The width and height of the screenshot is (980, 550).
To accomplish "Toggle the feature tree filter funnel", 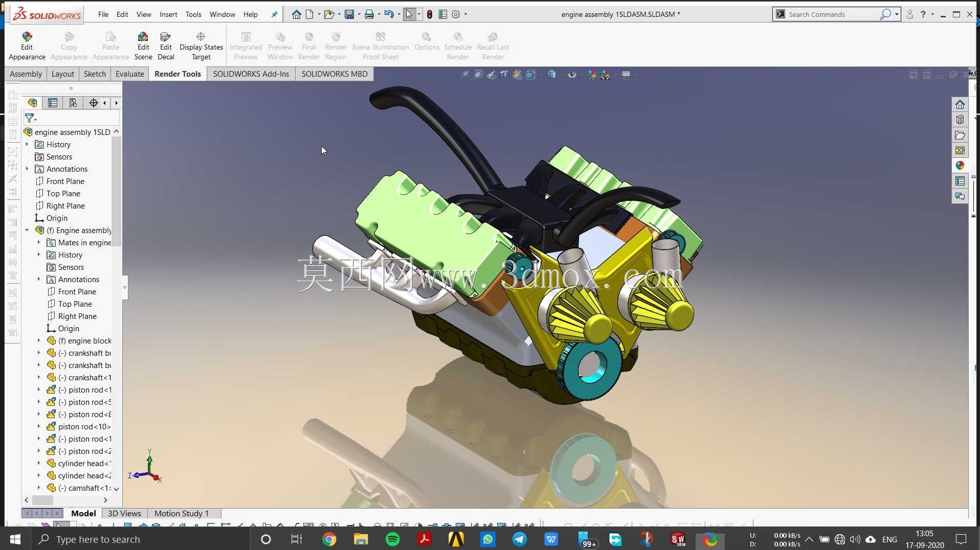I will 30,118.
